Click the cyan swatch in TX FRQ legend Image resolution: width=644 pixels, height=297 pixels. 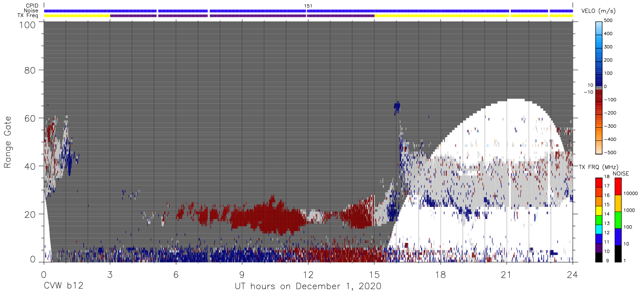pyautogui.click(x=599, y=229)
